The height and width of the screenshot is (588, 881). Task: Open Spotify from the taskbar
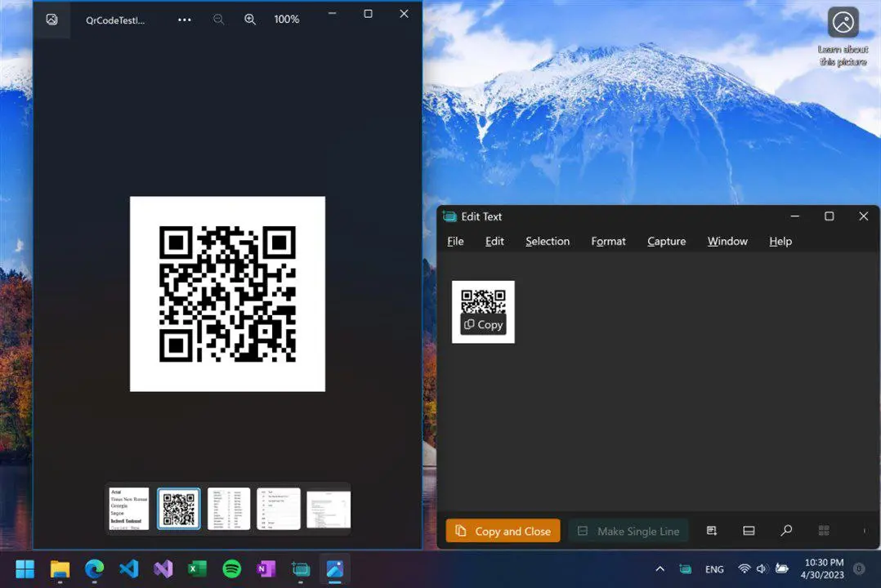[232, 568]
